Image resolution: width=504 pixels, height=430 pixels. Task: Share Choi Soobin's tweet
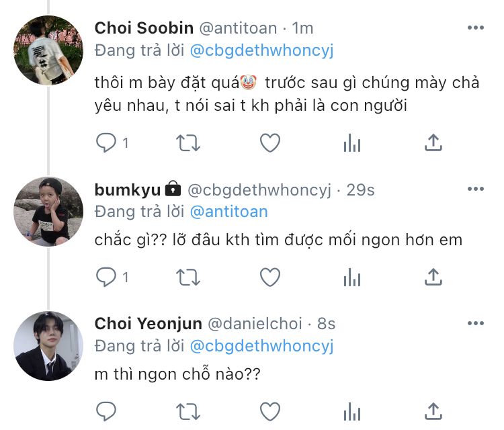pyautogui.click(x=433, y=142)
